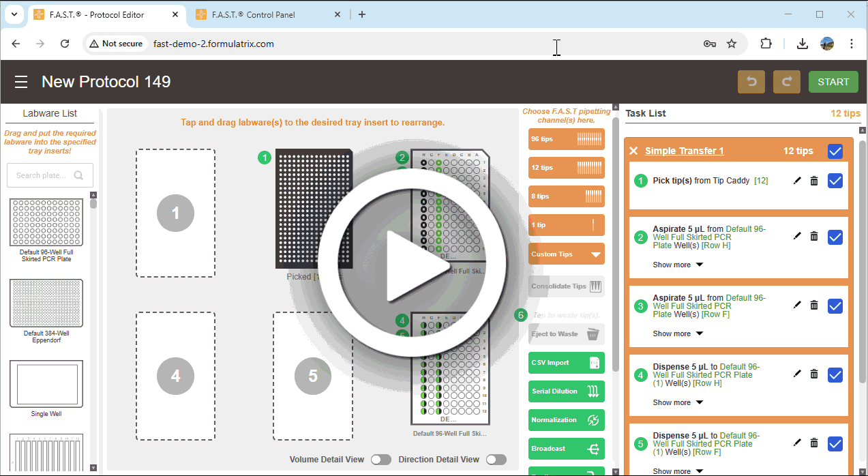Open the browser extensions puzzle icon
Viewport: 868px width, 476px height.
766,44
